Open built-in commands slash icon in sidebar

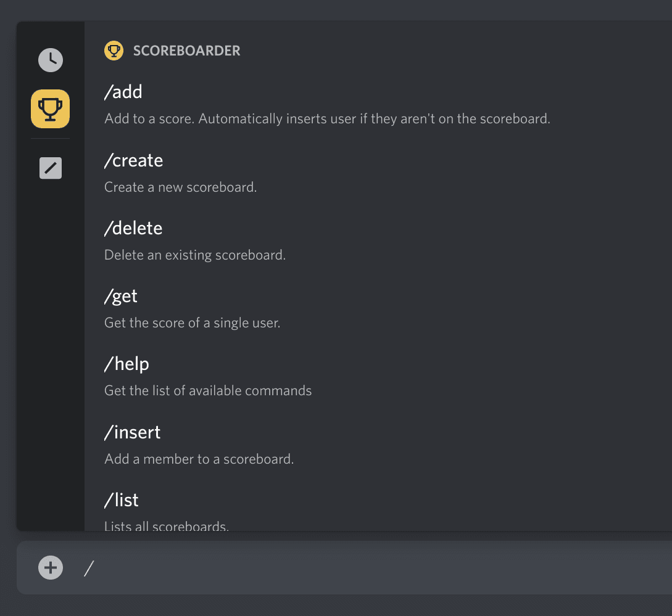click(x=51, y=168)
